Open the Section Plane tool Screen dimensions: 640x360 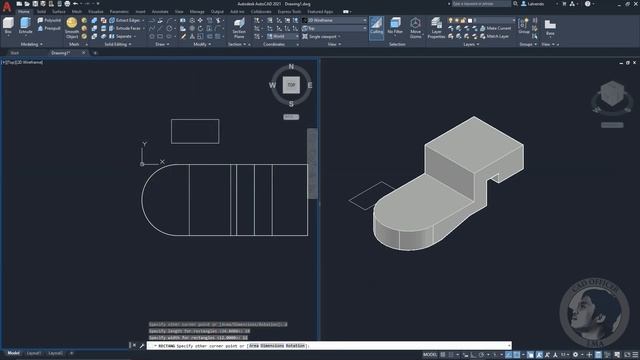[x=239, y=28]
